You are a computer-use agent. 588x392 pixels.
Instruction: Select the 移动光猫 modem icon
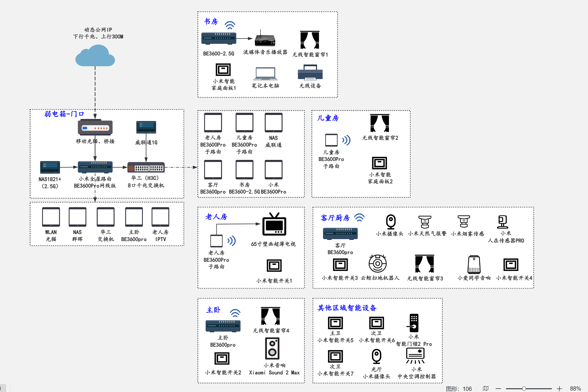pyautogui.click(x=95, y=128)
